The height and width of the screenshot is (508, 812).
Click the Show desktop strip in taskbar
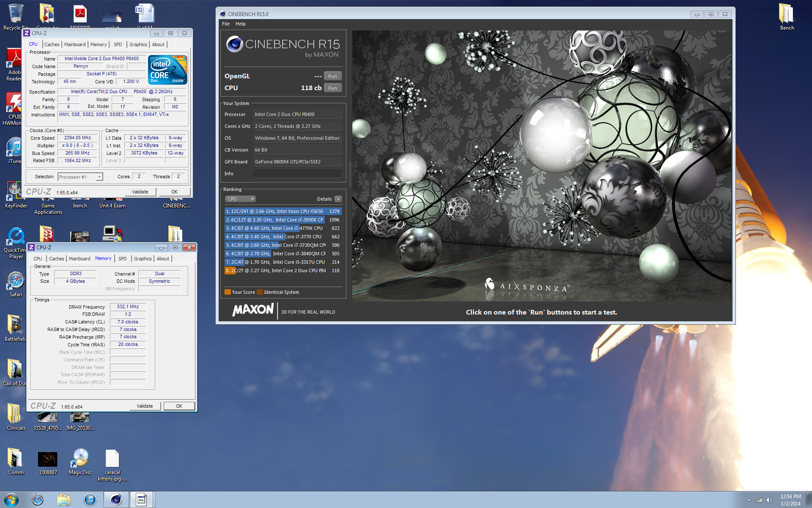[x=809, y=500]
